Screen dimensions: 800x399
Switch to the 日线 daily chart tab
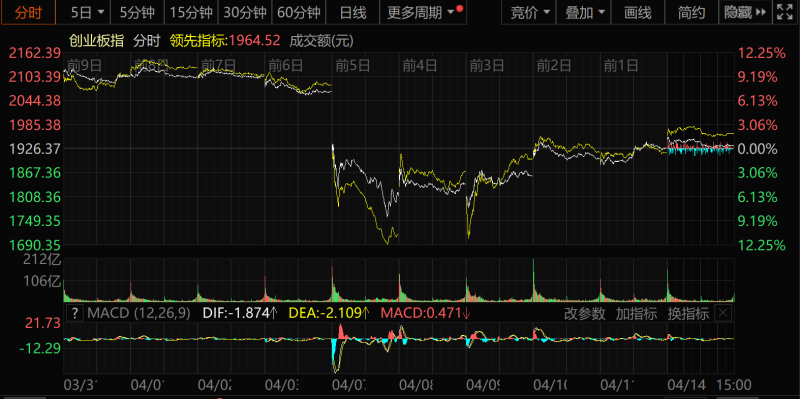tap(353, 13)
